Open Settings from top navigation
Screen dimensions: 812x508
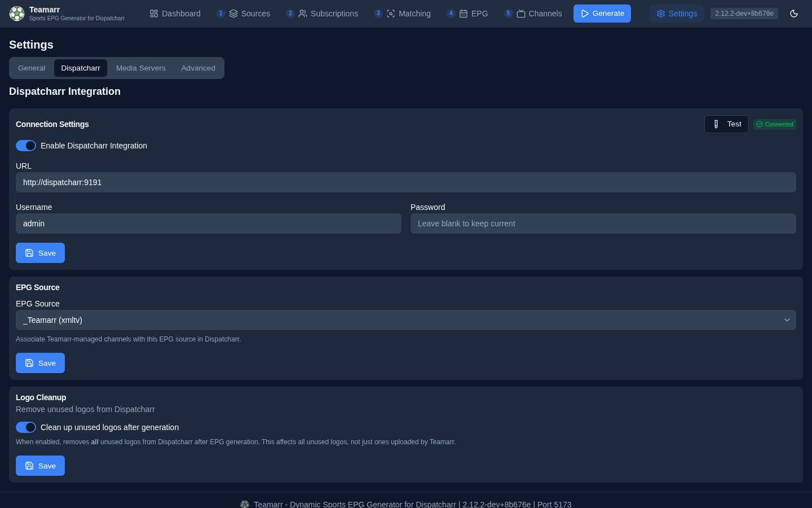pos(677,14)
